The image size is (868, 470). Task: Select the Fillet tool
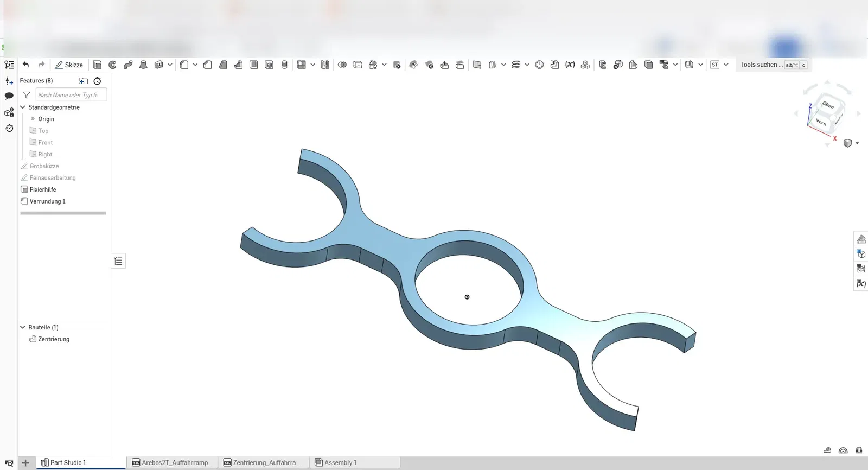pos(184,65)
